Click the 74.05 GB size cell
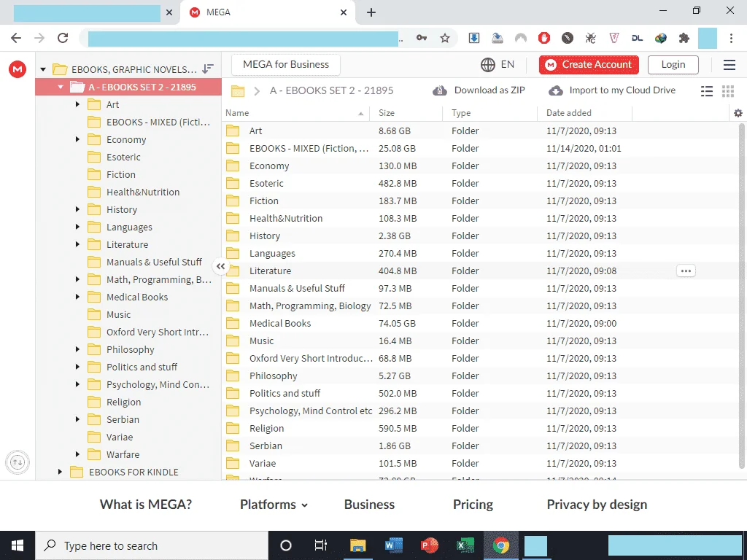This screenshot has width=747, height=560. click(397, 323)
